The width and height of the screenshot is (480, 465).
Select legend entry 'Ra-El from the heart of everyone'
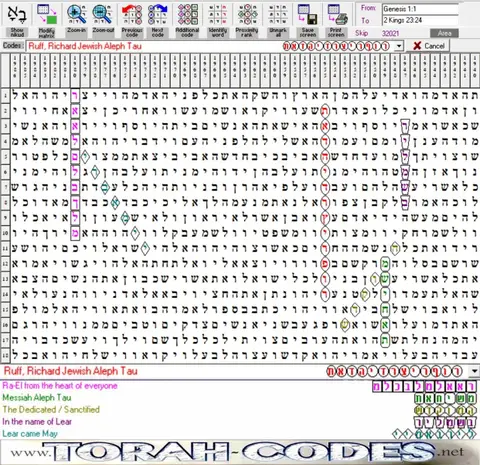(x=60, y=386)
